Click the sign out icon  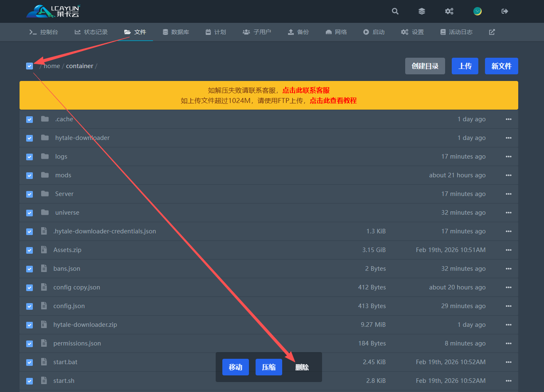[505, 11]
